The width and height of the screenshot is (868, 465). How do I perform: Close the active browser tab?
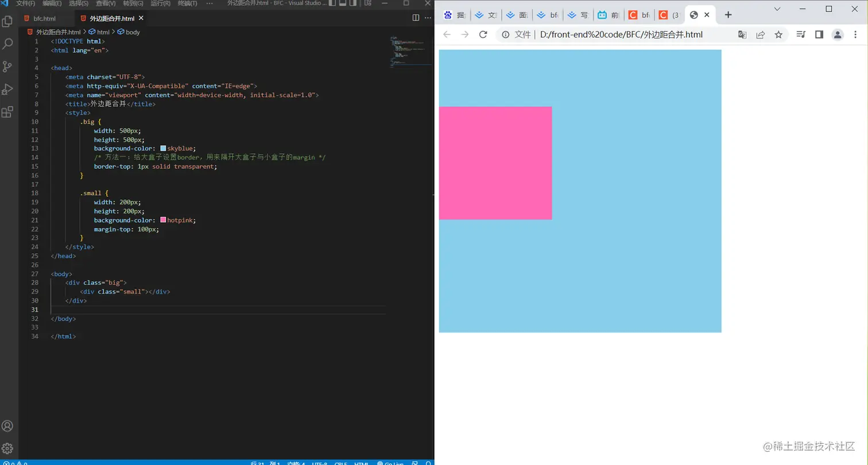pyautogui.click(x=707, y=15)
